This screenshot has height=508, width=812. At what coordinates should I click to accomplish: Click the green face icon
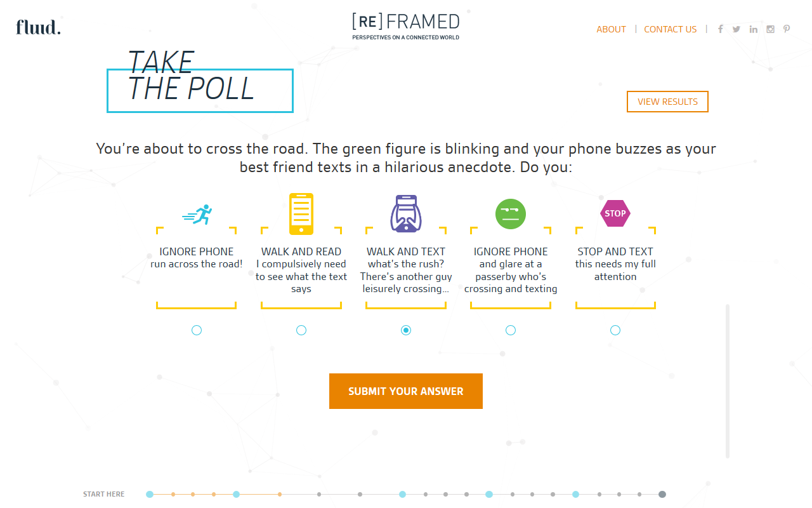tap(511, 213)
